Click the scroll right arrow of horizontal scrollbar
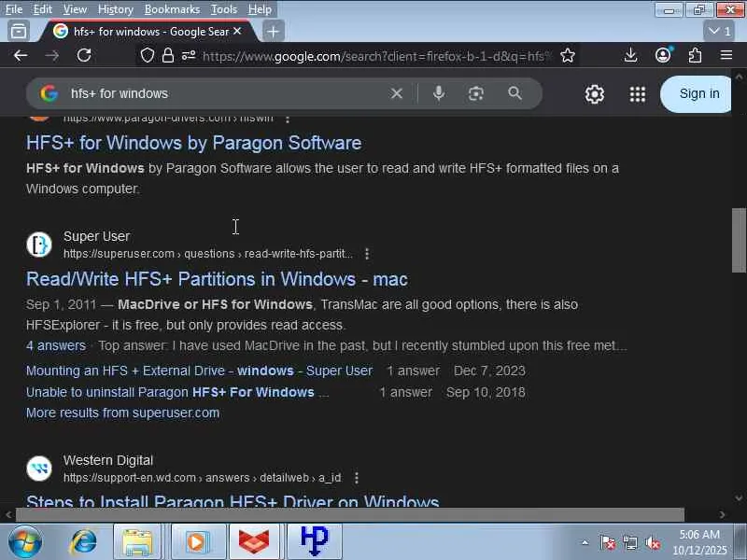Image resolution: width=747 pixels, height=560 pixels. (x=722, y=514)
